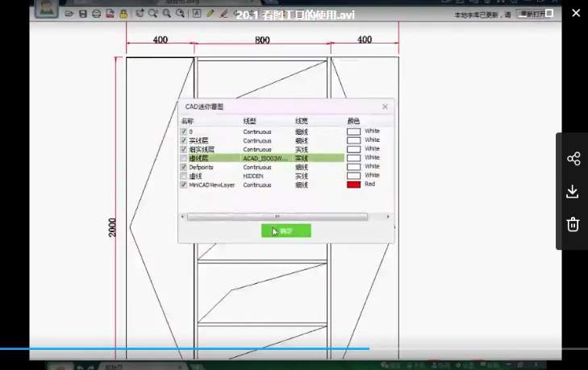Viewport: 588px width, 370px height.
Task: Click the right scroll arrow in layer dialog
Action: pos(388,217)
